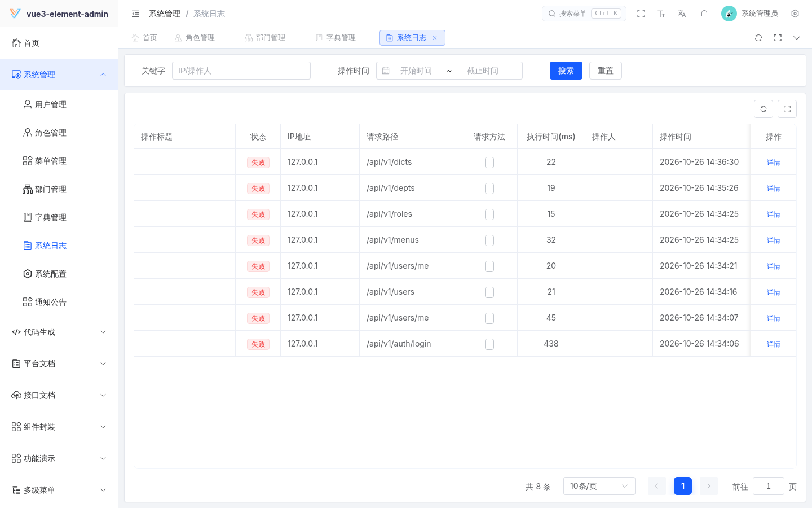Refresh the log table data
The height and width of the screenshot is (508, 812).
[x=764, y=109]
